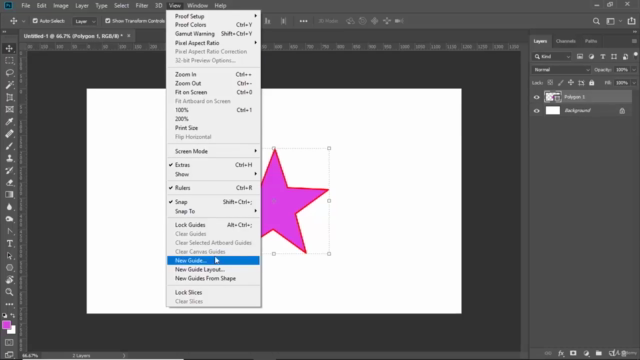Toggle Quick Mask mode icon

click(x=9, y=342)
